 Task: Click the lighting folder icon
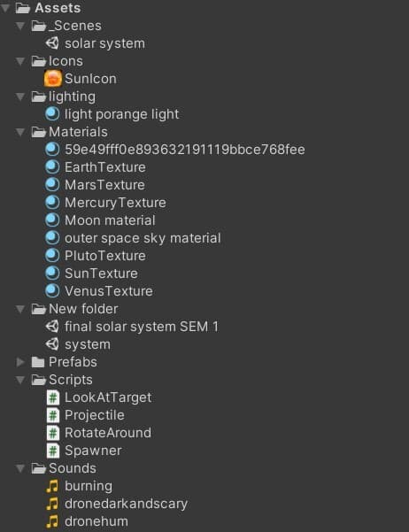pyautogui.click(x=38, y=96)
